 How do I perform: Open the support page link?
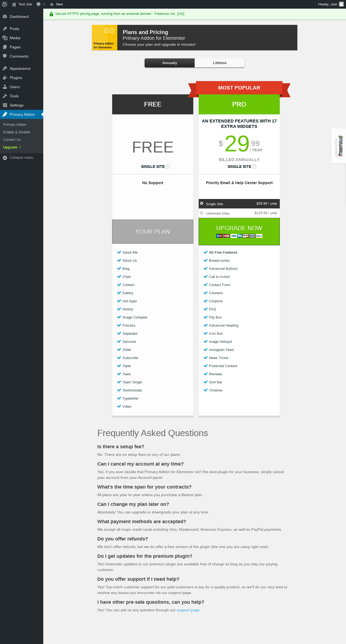click(x=188, y=610)
